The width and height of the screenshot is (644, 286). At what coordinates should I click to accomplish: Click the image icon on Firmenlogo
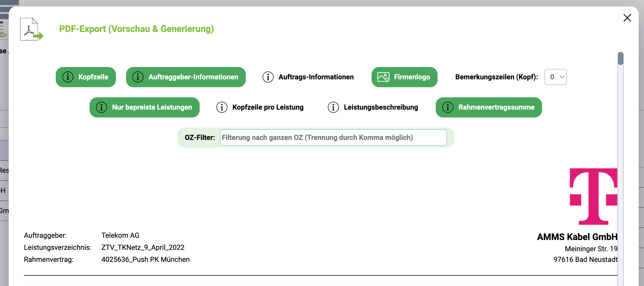pos(383,77)
